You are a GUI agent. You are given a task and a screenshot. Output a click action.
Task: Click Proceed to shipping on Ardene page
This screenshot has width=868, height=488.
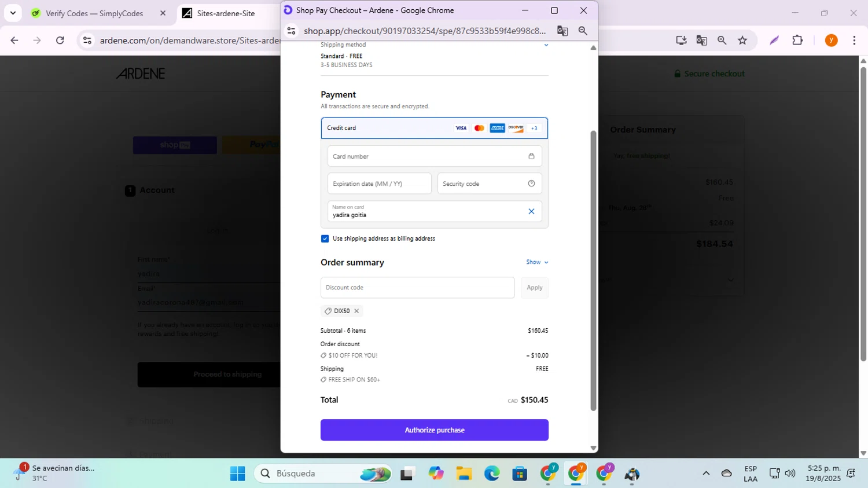pos(209,375)
